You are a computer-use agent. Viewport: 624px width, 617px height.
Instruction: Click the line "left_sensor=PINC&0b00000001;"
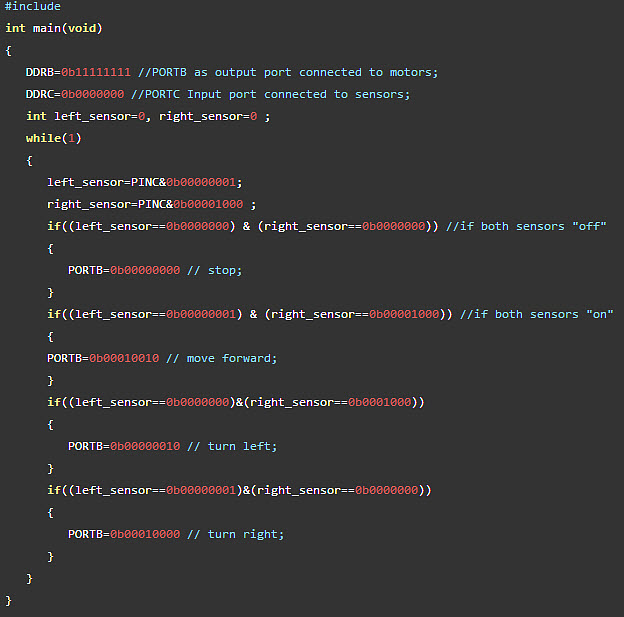[x=144, y=182]
